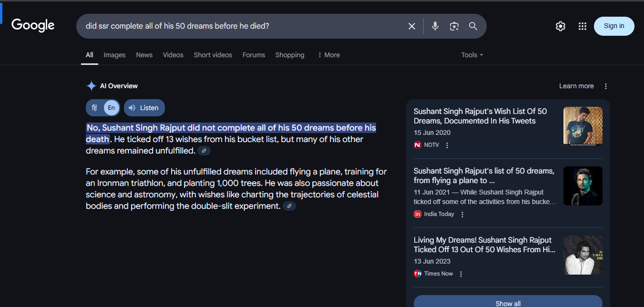Switch to the Shopping tab
The width and height of the screenshot is (644, 307).
tap(290, 55)
